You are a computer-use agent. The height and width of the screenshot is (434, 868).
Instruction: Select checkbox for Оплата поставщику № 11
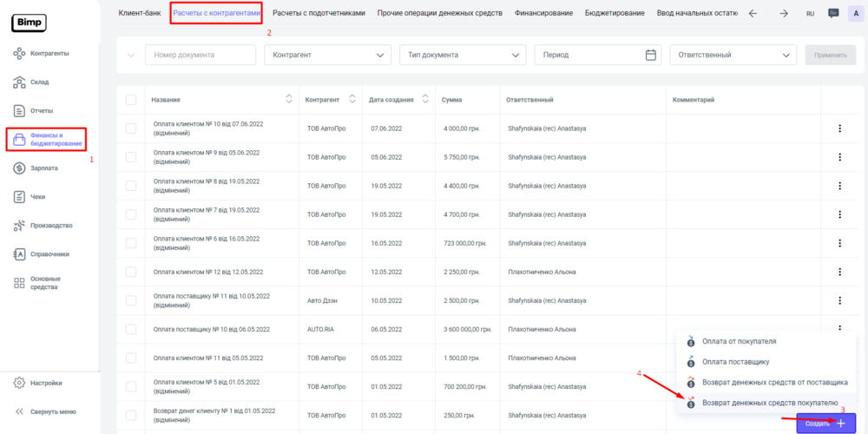coord(131,300)
